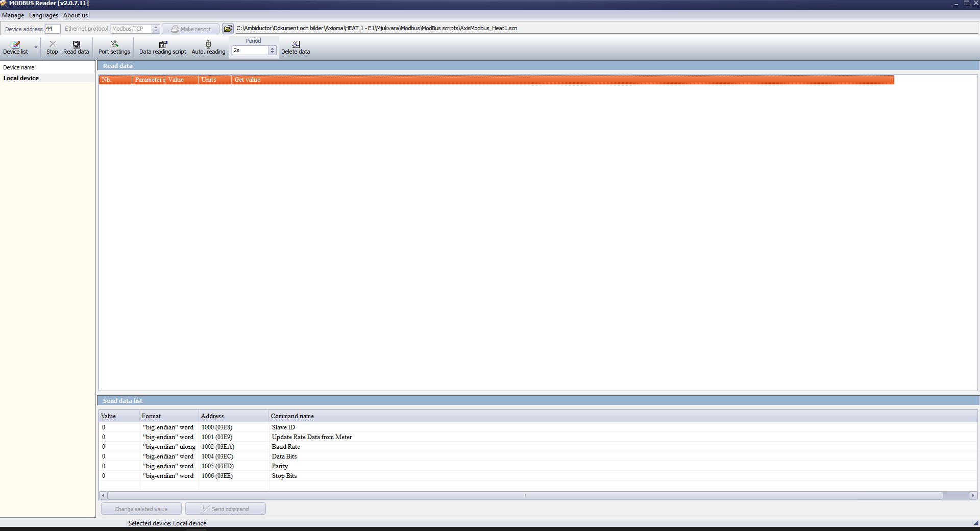Open the Languages menu
The image size is (980, 531).
click(x=43, y=15)
